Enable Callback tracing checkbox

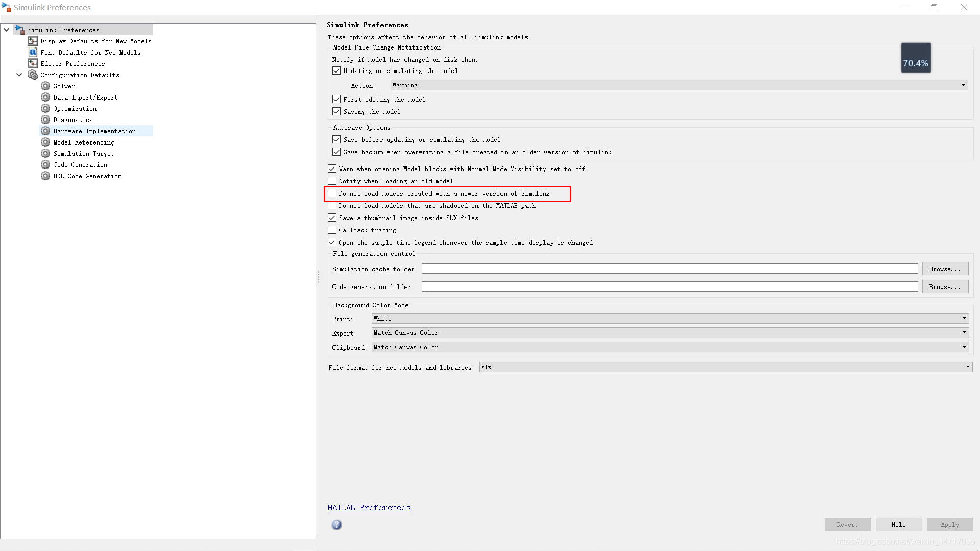coord(332,230)
